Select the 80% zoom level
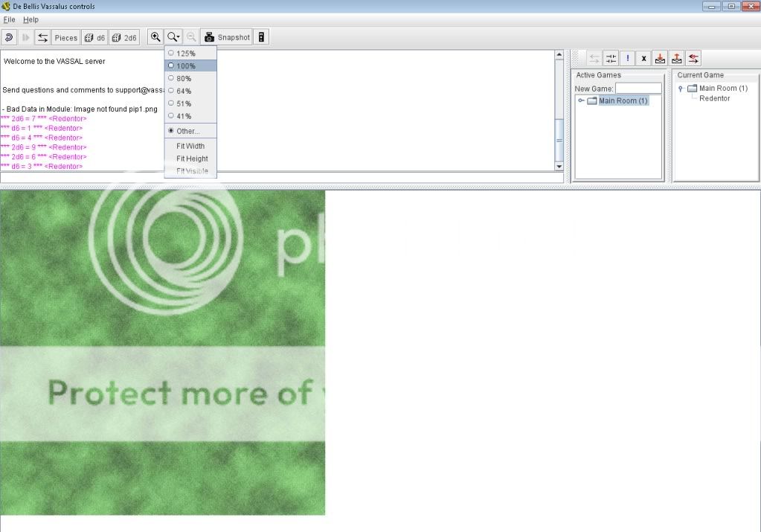This screenshot has height=532, width=761. (x=190, y=79)
